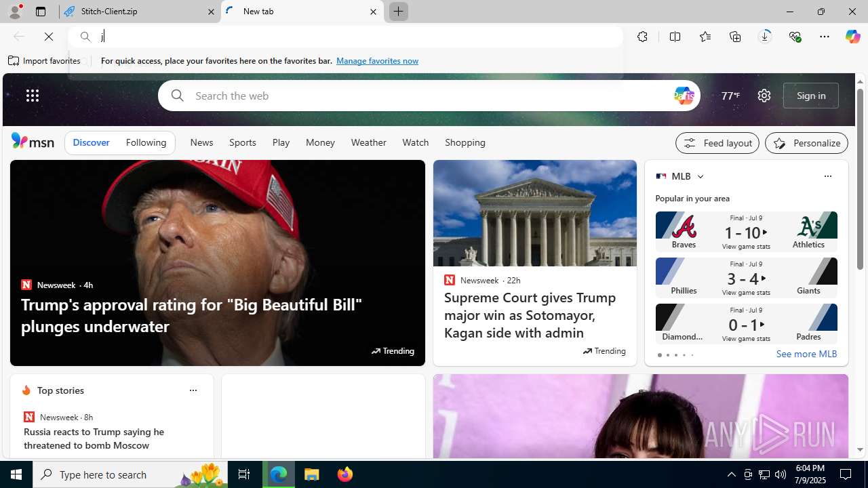Open a new browser tab with plus button
The height and width of the screenshot is (488, 868).
(x=398, y=12)
